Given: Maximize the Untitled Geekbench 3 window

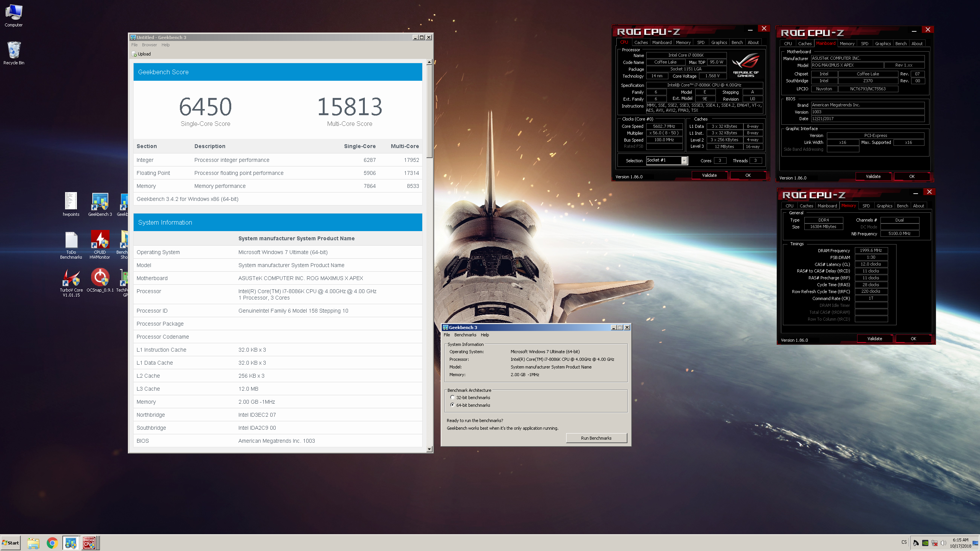Looking at the screenshot, I should (x=422, y=37).
